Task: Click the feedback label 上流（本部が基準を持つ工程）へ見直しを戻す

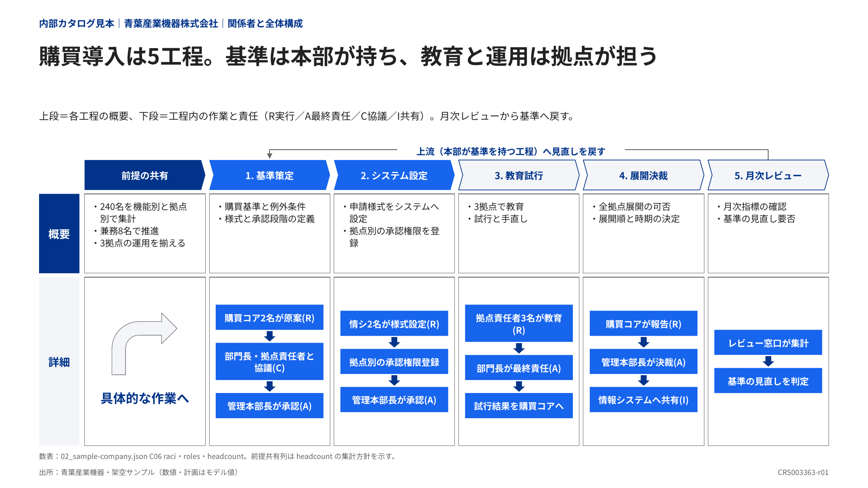Action: click(511, 151)
